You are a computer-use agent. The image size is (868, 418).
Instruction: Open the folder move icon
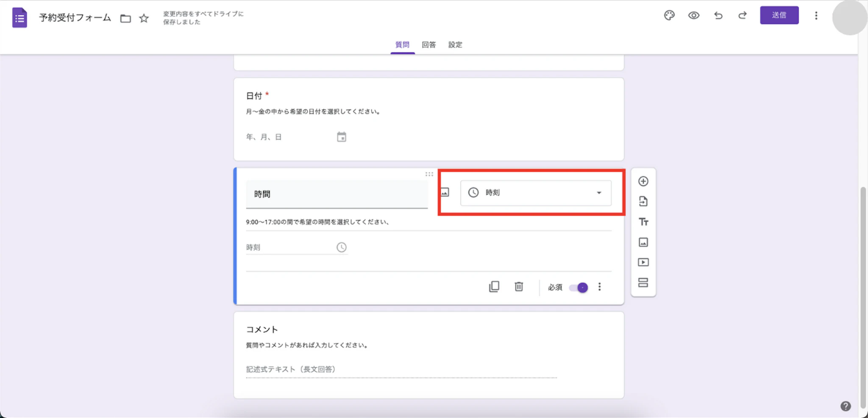pyautogui.click(x=125, y=18)
